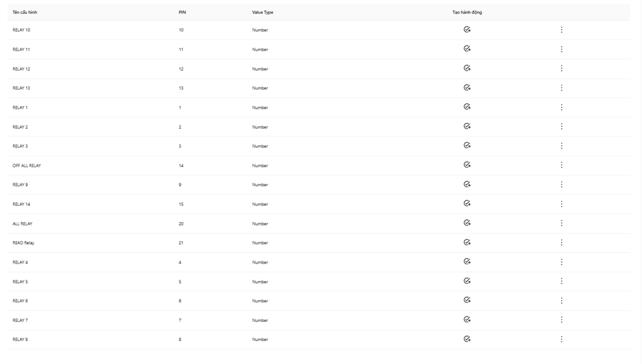Create an action for RELAY 13

pyautogui.click(x=467, y=88)
